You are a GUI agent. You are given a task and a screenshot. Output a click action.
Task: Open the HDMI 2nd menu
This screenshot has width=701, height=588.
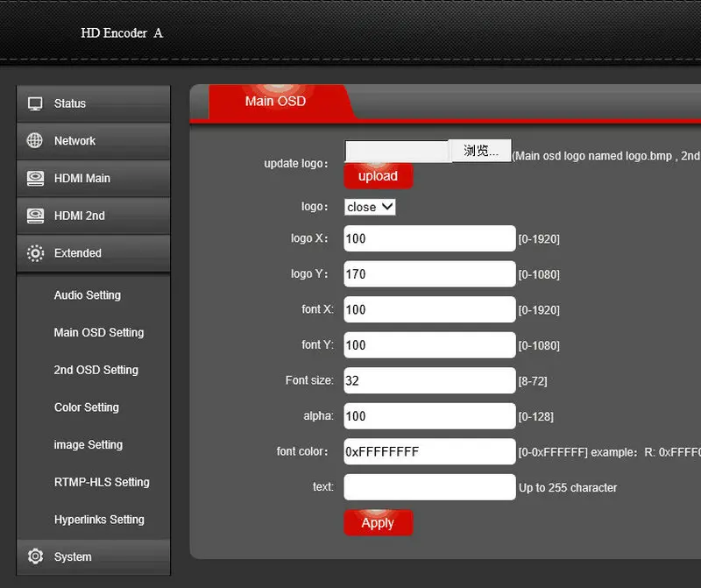[x=93, y=216]
